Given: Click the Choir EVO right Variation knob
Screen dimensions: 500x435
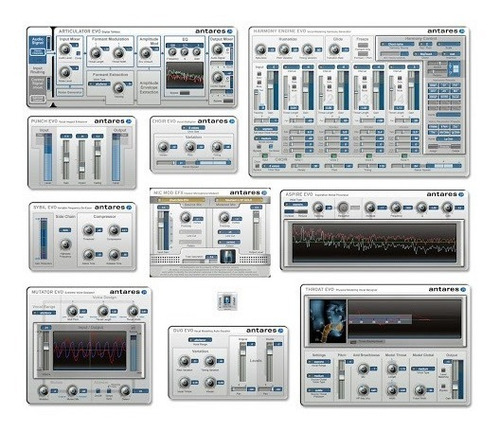Looking at the screenshot, I should 217,147.
